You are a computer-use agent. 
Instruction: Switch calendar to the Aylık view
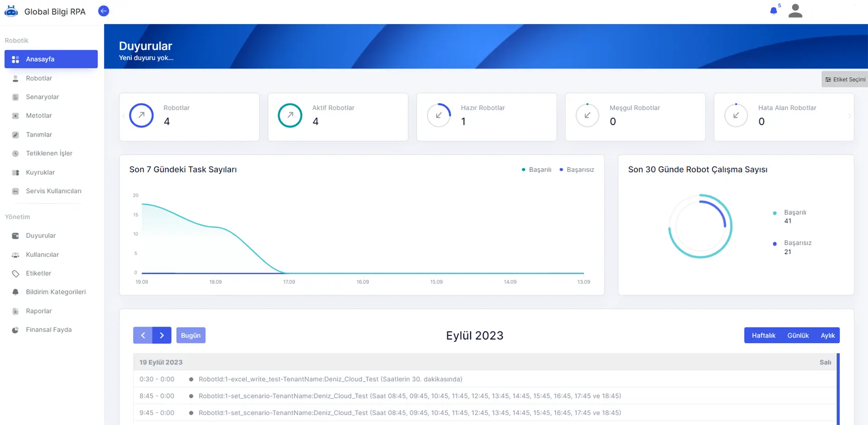click(828, 335)
